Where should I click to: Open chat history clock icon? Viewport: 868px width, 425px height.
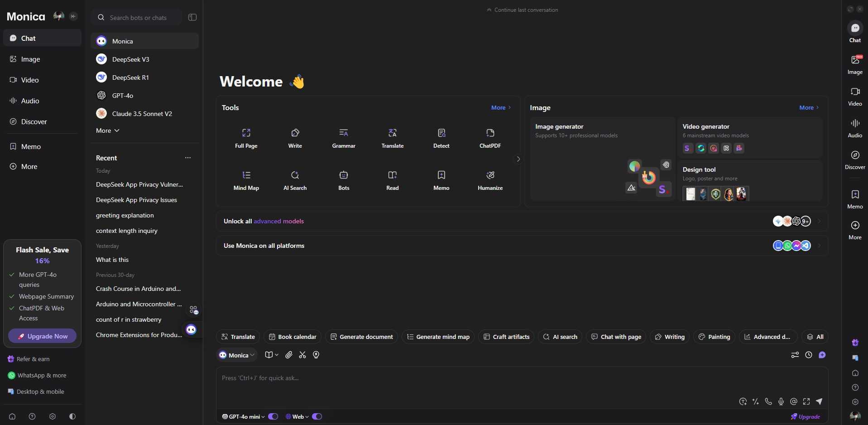tap(809, 355)
